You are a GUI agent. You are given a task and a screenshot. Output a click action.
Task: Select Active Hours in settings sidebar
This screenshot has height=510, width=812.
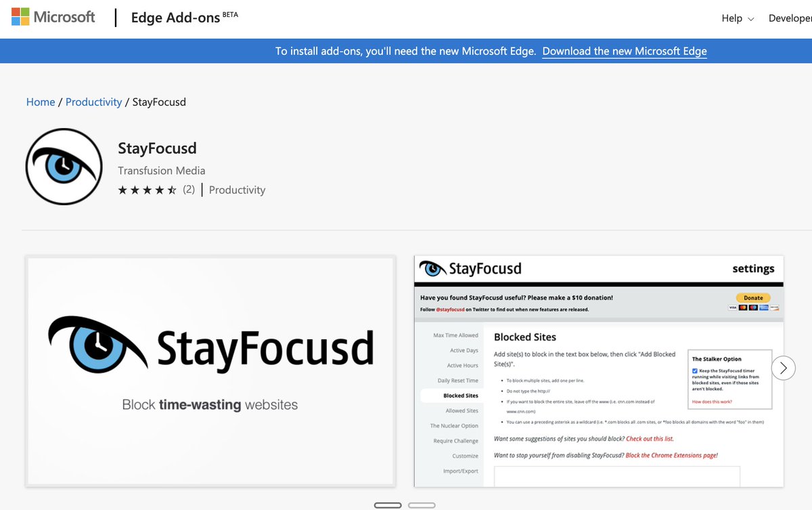coord(463,366)
